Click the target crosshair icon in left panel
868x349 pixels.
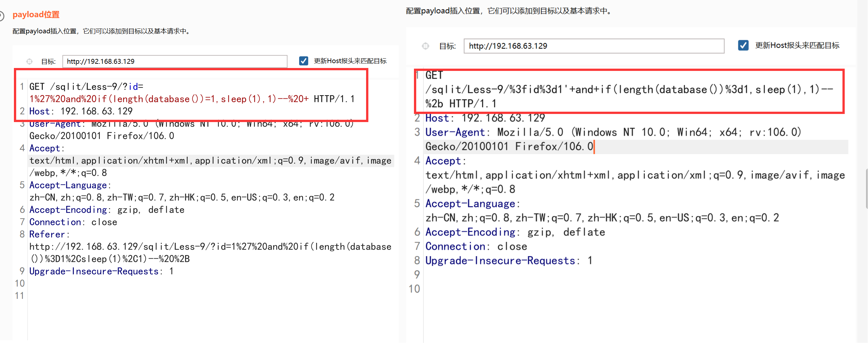29,62
